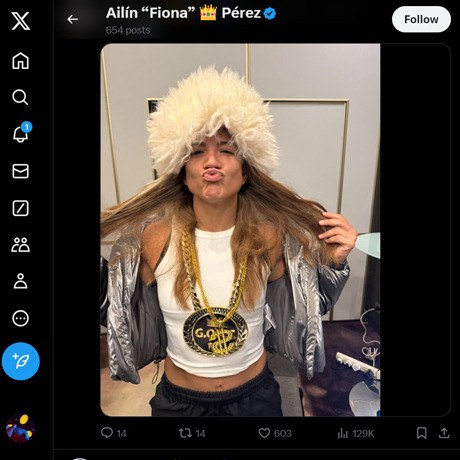460x460 pixels.
Task: Open Notifications bell with 1 badge
Action: coord(21,133)
